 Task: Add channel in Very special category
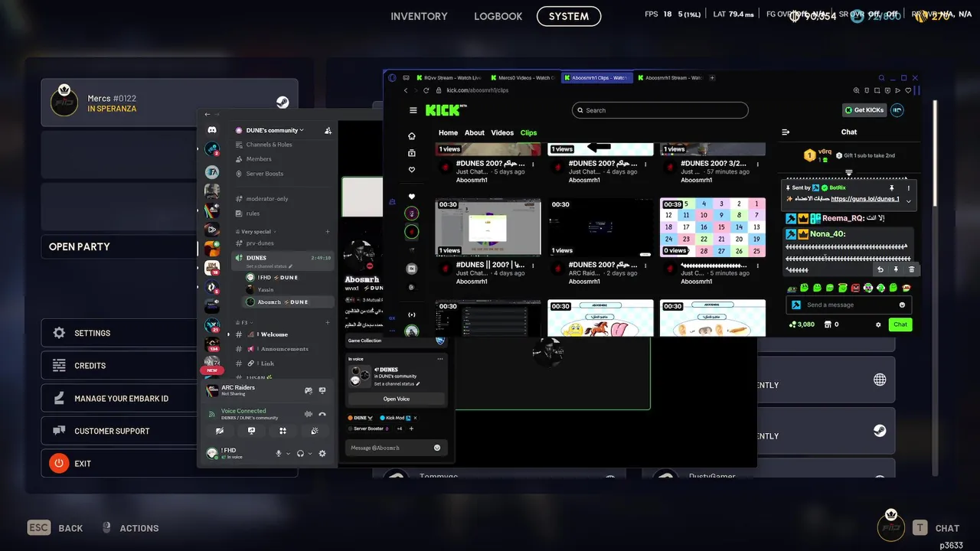[328, 231]
